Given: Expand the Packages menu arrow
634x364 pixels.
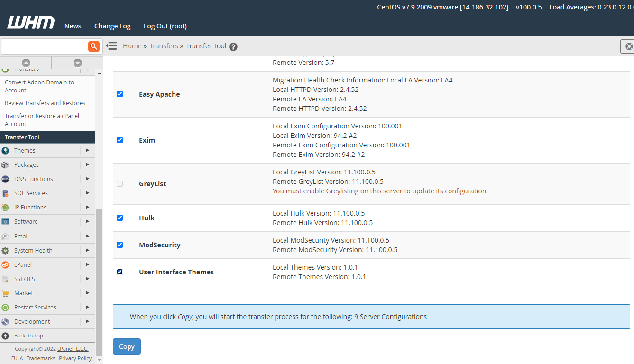Looking at the screenshot, I should click(x=87, y=165).
